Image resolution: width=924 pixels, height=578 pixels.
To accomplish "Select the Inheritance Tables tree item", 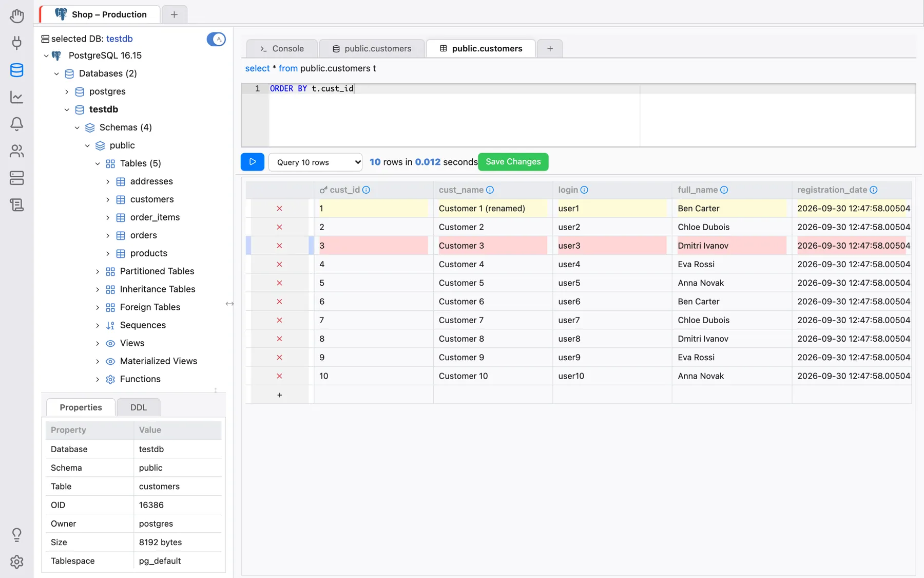I will pos(158,289).
